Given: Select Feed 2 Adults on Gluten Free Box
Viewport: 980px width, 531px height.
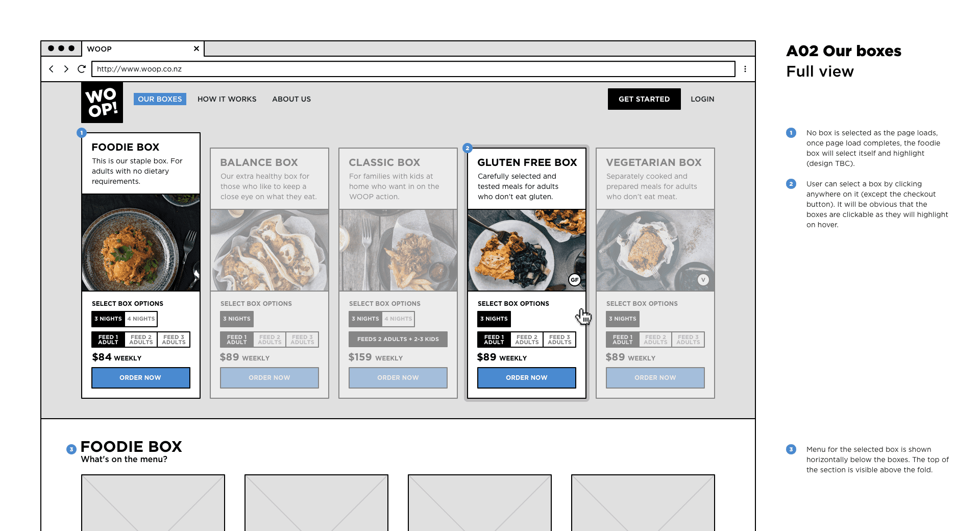Looking at the screenshot, I should tap(526, 339).
